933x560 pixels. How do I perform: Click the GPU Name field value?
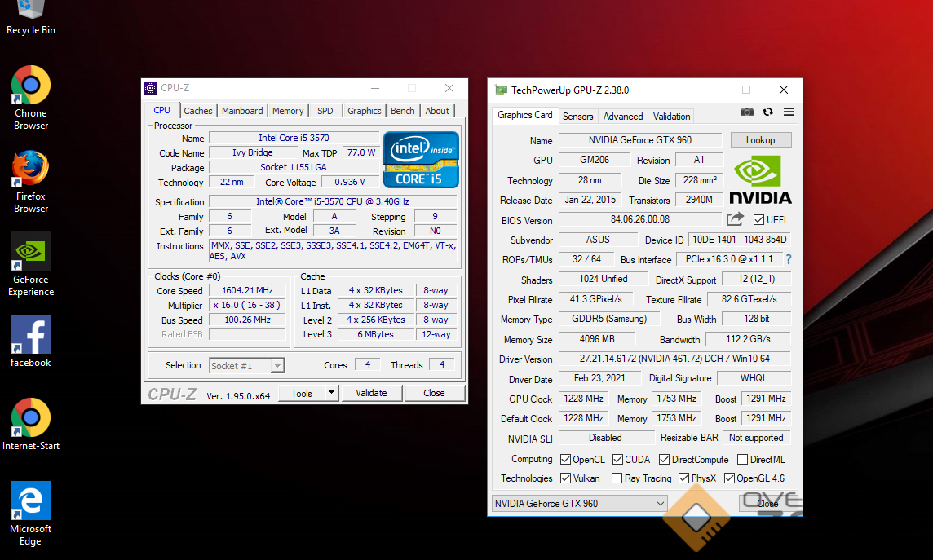coord(639,140)
